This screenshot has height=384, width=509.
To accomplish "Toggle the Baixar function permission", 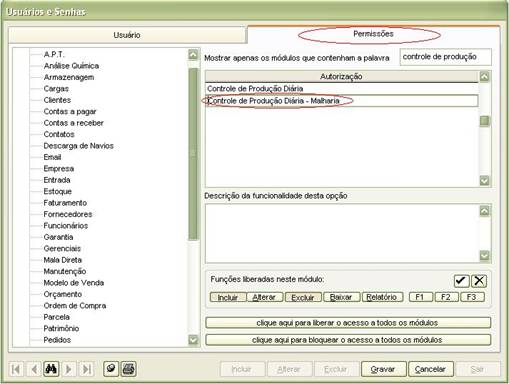I will point(341,297).
